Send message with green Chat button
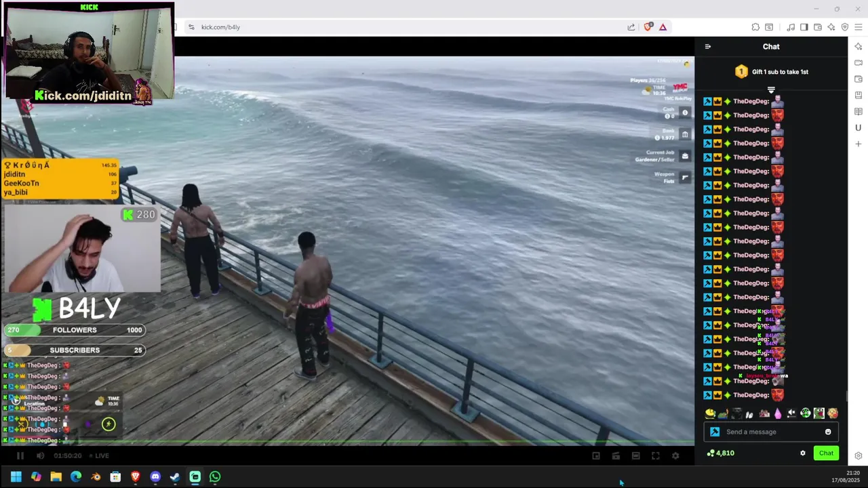The image size is (868, 488). [x=826, y=453]
